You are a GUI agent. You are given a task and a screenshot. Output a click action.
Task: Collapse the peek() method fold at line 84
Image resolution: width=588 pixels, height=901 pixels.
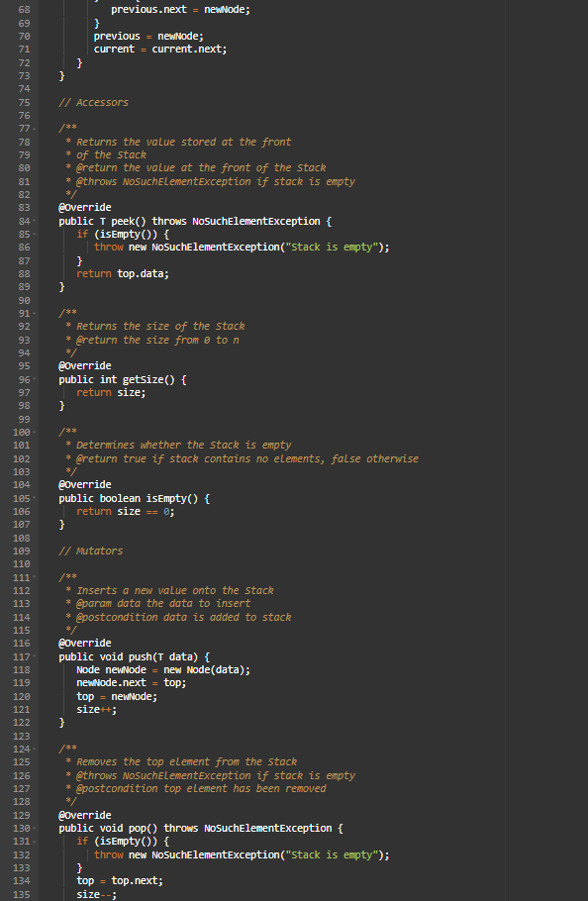(x=34, y=221)
